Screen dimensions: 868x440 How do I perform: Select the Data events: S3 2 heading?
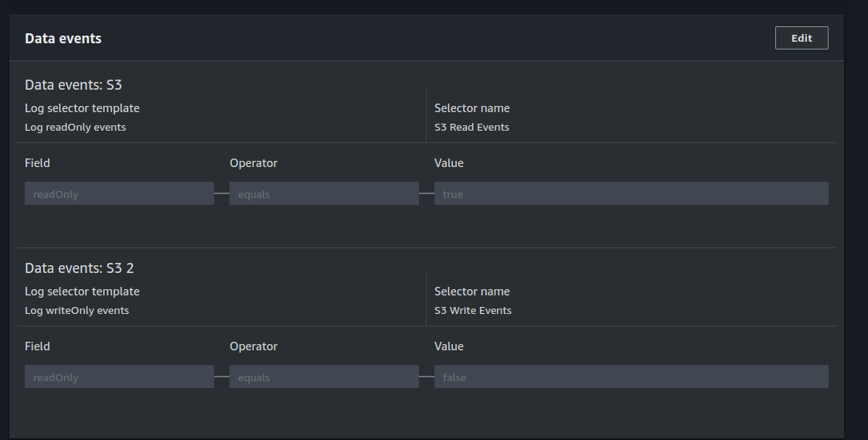80,268
